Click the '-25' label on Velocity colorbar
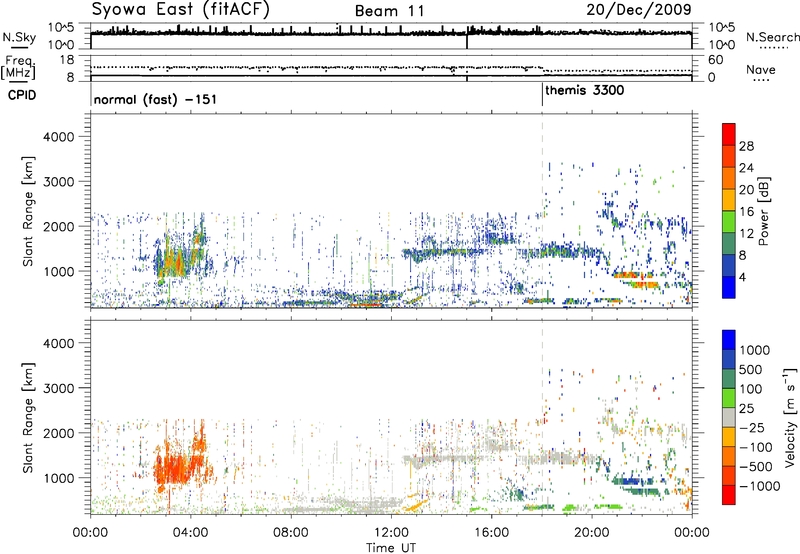 click(x=754, y=427)
